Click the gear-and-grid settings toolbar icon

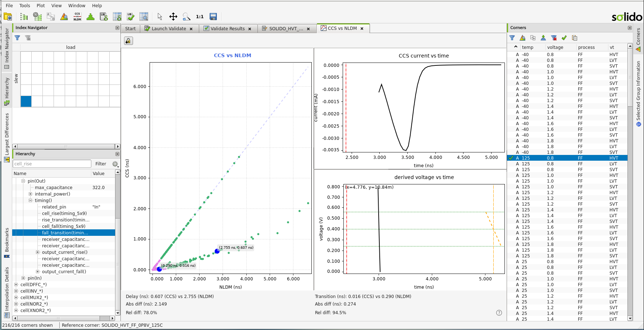(x=37, y=17)
